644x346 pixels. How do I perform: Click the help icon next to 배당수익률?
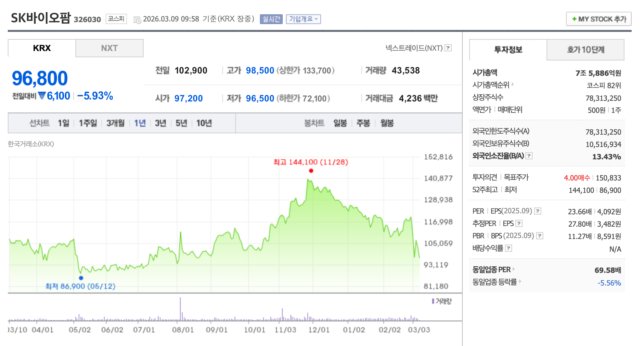[x=509, y=248]
